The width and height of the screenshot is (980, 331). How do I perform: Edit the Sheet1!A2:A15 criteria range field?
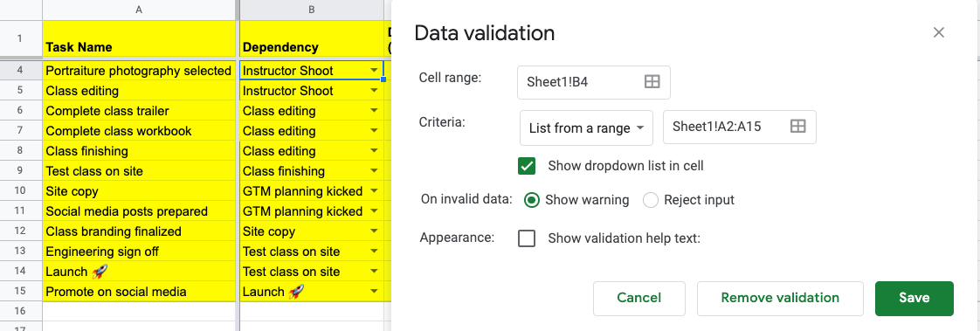click(x=740, y=127)
